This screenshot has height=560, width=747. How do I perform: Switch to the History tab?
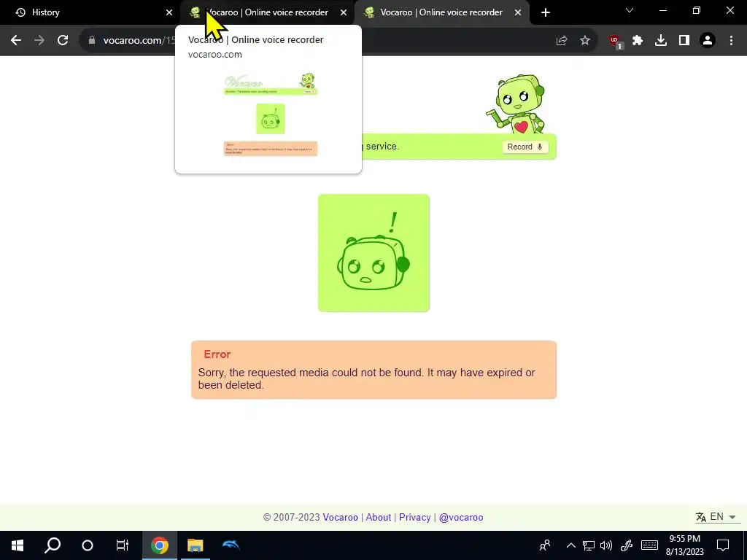pos(90,12)
